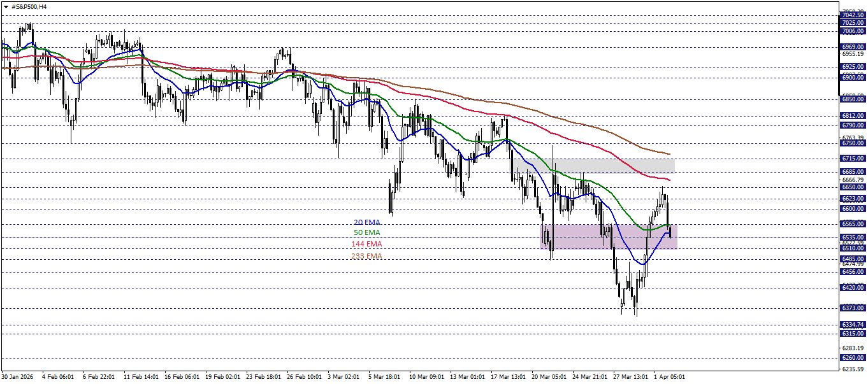Click the 6373.00 price label

pos(852,308)
